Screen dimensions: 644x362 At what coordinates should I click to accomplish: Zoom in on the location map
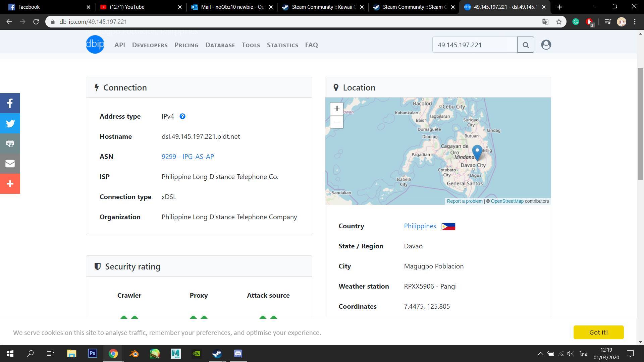click(x=337, y=109)
